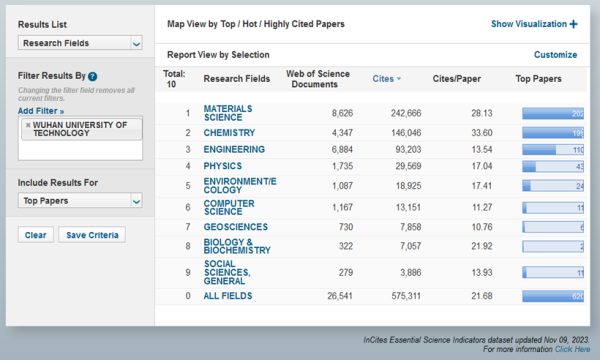Click the Web of Science Documents header
This screenshot has height=360, width=600.
click(318, 79)
